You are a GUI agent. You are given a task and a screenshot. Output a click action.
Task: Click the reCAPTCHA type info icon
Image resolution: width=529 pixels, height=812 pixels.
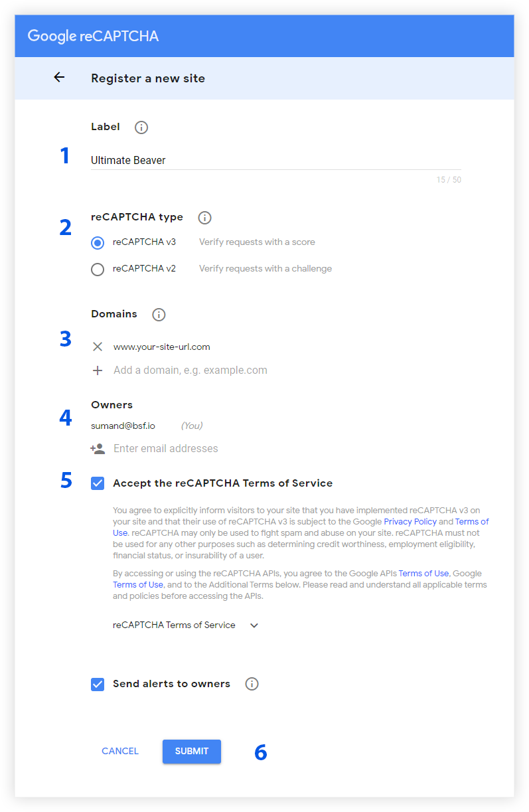tap(205, 218)
